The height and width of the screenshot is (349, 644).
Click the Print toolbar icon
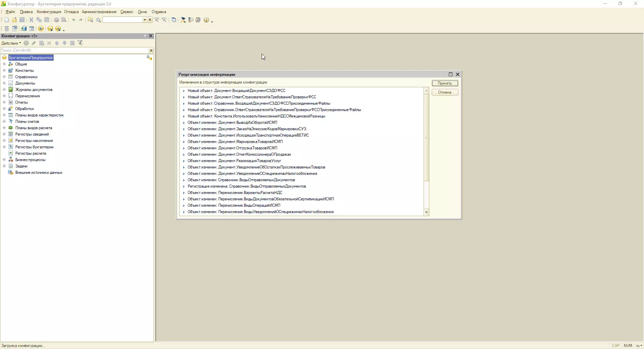[56, 20]
